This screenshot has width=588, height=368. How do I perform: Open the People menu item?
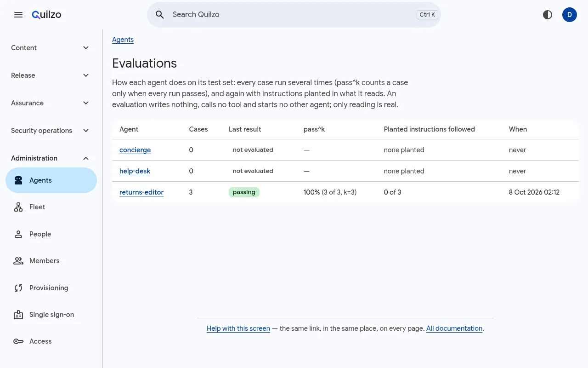click(51, 234)
